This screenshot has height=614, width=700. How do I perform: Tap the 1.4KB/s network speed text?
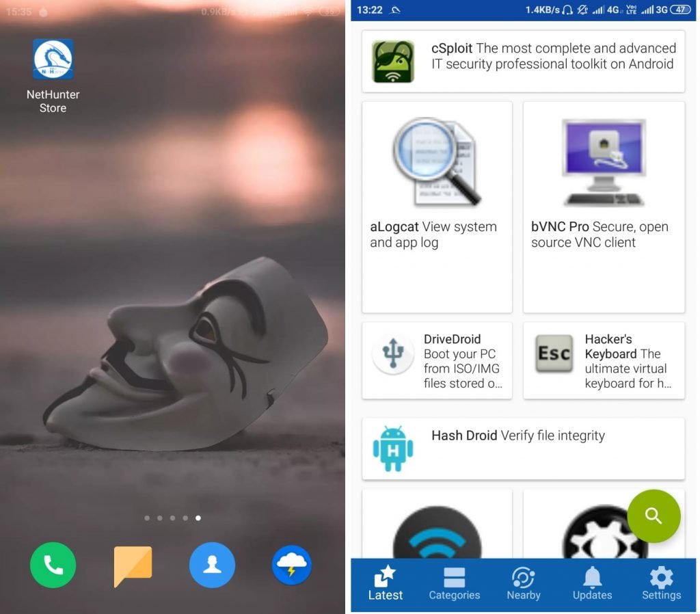[x=542, y=10]
